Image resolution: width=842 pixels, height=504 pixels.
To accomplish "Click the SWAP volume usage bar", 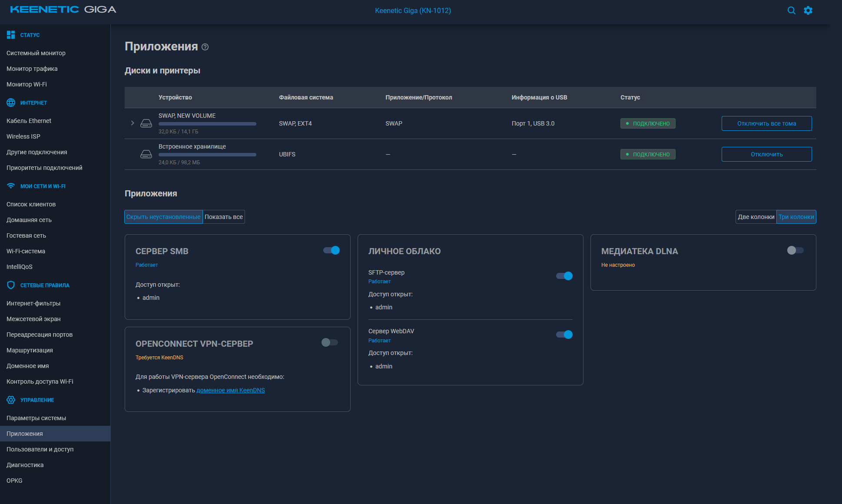I will 207,124.
